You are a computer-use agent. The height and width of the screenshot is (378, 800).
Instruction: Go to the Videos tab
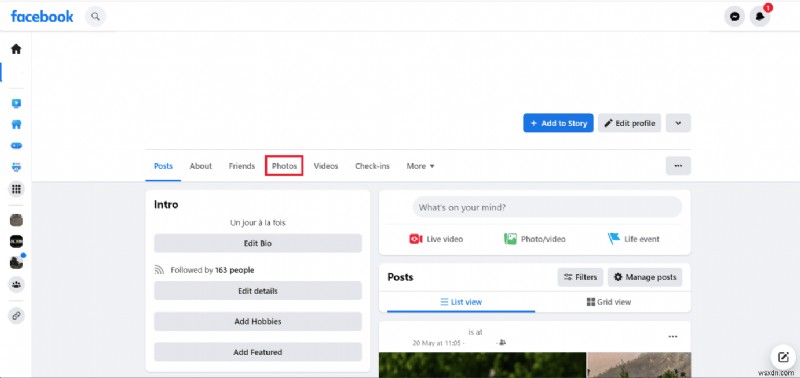[326, 166]
